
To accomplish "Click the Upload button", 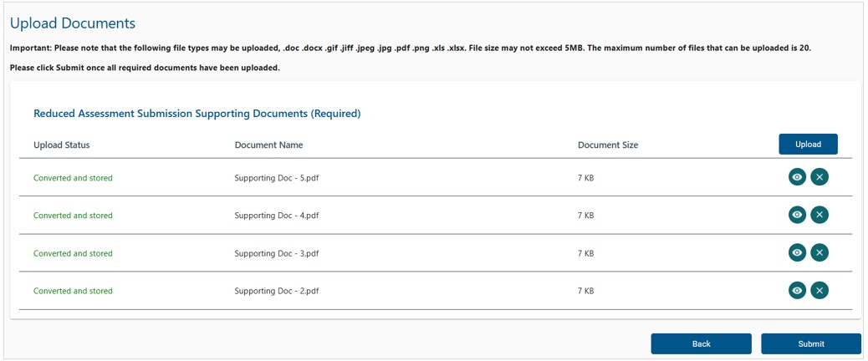I will tap(809, 145).
